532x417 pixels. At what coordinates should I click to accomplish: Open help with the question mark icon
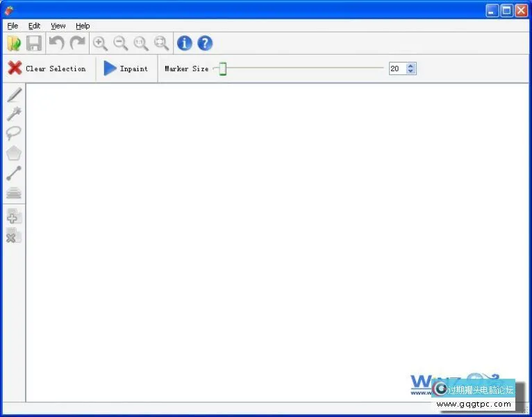click(x=205, y=44)
